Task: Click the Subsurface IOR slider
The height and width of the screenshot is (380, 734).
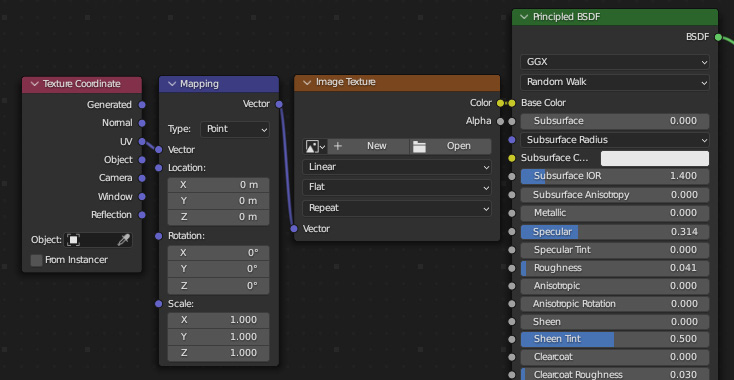Action: [x=615, y=176]
